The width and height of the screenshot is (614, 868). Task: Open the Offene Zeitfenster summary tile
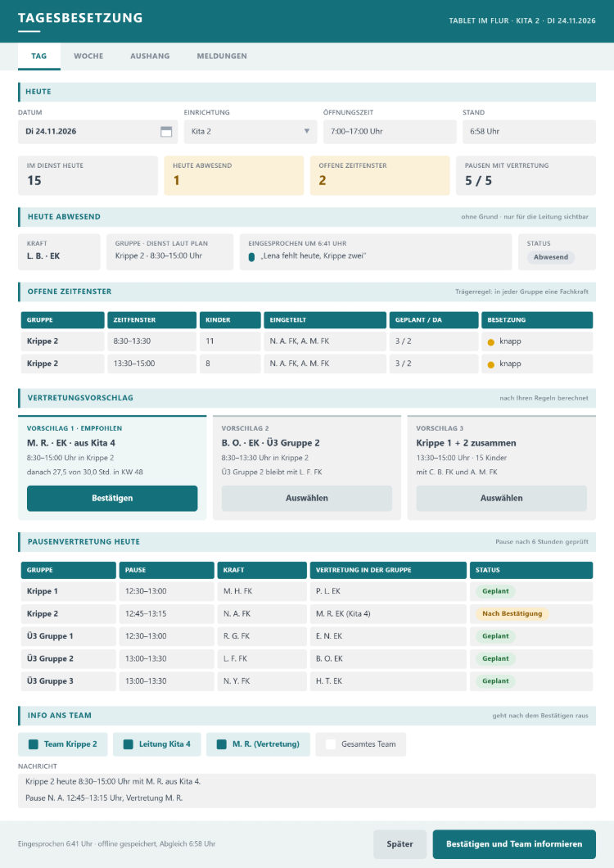[380, 175]
